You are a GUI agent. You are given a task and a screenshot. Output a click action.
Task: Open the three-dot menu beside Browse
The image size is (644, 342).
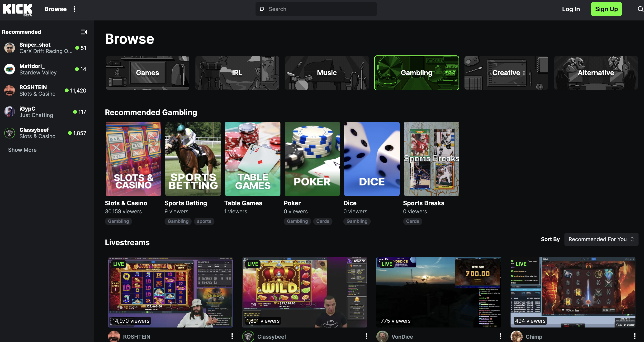(74, 9)
